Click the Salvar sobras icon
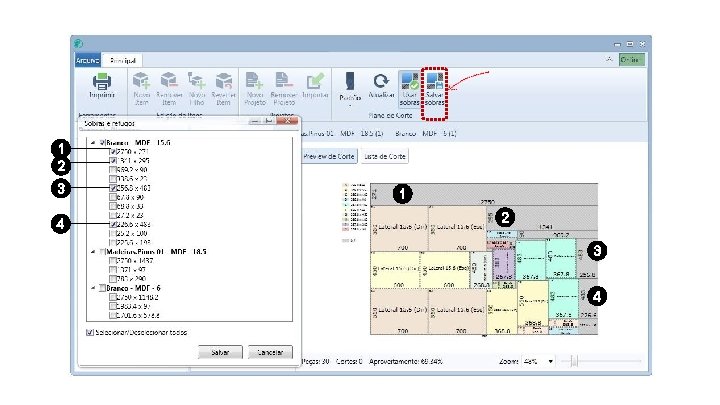The height and width of the screenshot is (405, 720). [x=434, y=81]
